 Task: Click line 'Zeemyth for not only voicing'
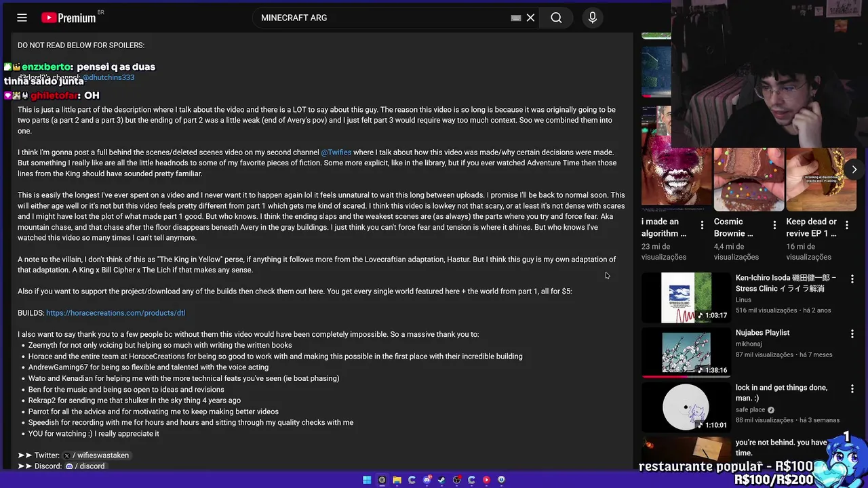(x=160, y=346)
